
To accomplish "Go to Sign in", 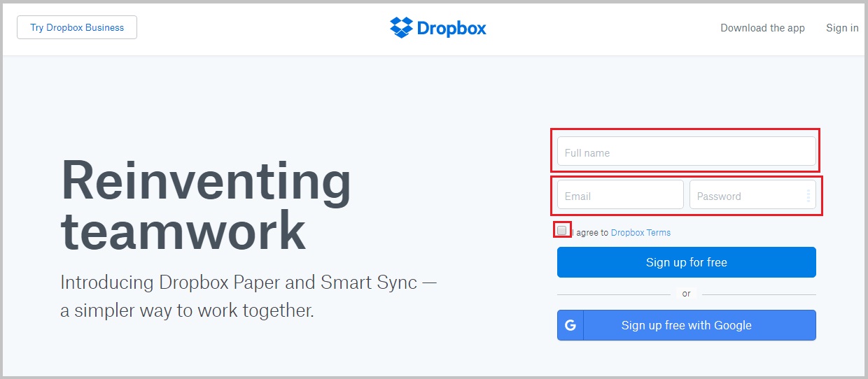I will click(842, 28).
